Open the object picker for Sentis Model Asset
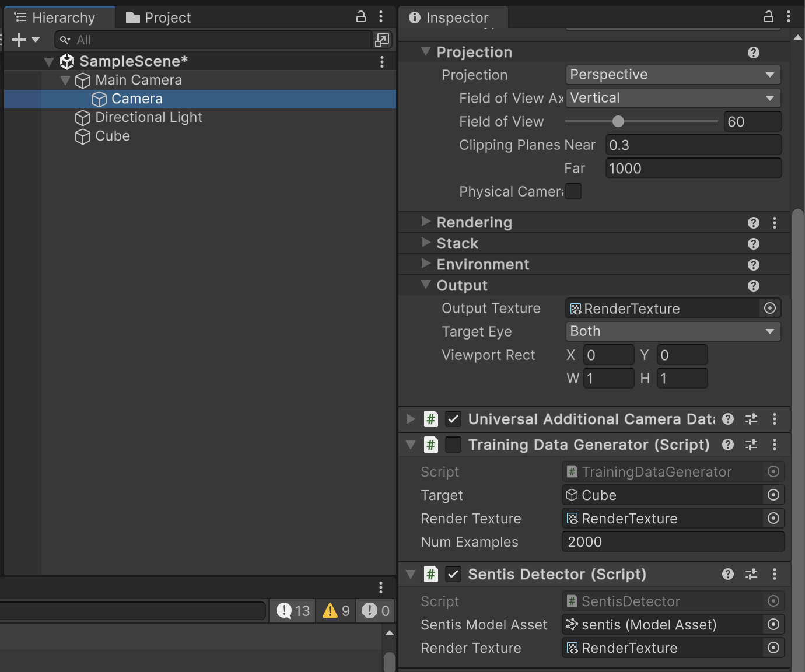This screenshot has height=672, width=805. (x=773, y=624)
